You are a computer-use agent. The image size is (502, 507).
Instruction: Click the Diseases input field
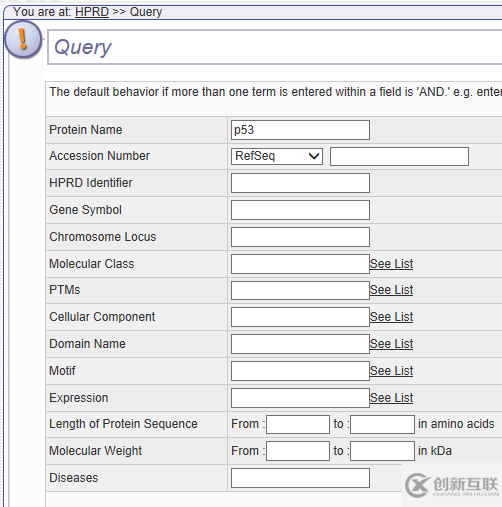(300, 478)
